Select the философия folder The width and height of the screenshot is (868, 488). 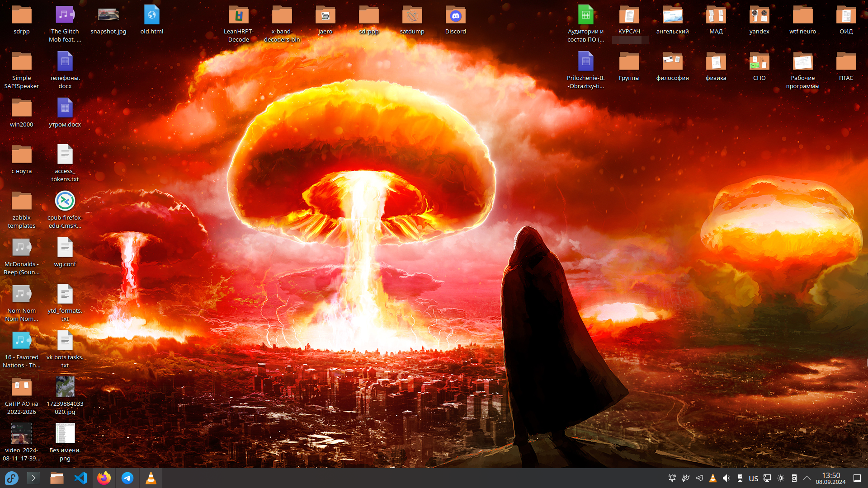[x=673, y=67]
